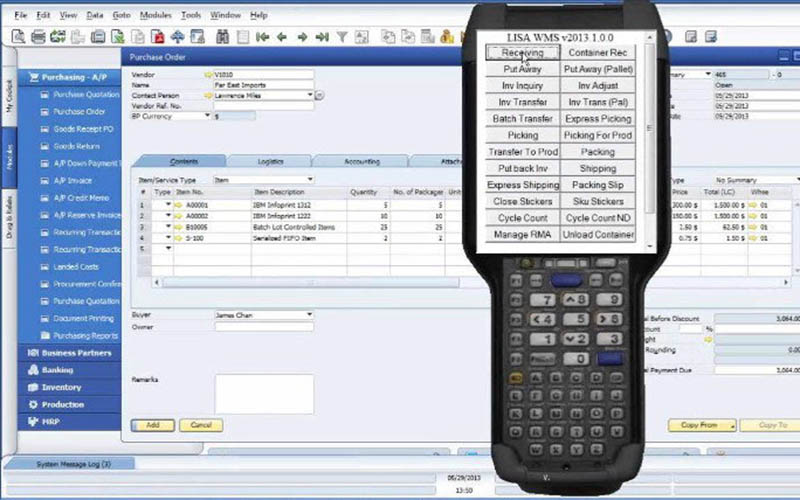Switch to the Accounting tab

(x=361, y=161)
